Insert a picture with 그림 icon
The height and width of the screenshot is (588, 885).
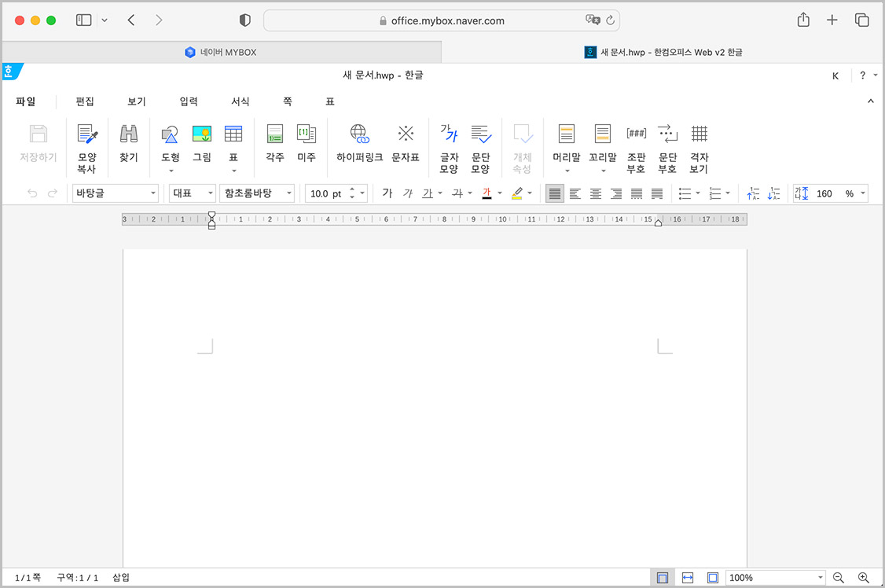pos(201,134)
